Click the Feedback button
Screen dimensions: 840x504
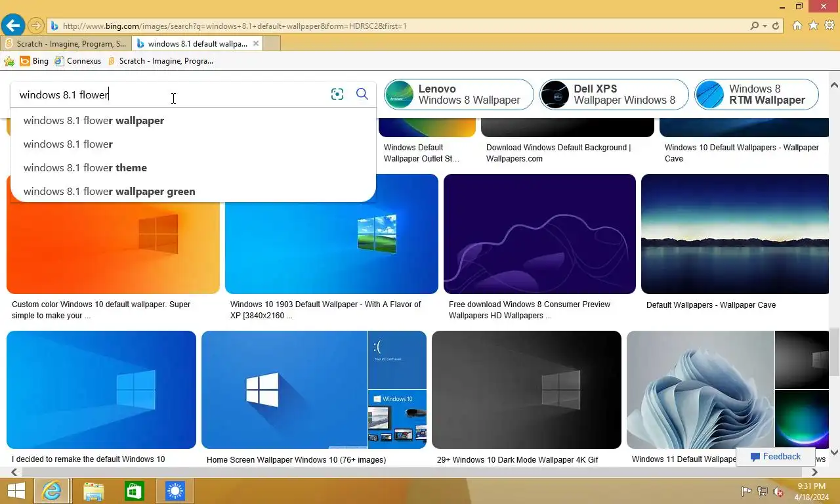click(776, 457)
